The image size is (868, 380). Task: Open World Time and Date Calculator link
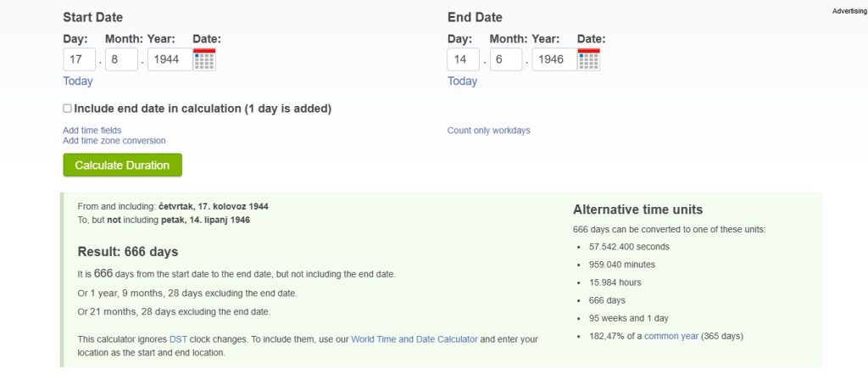click(x=414, y=339)
